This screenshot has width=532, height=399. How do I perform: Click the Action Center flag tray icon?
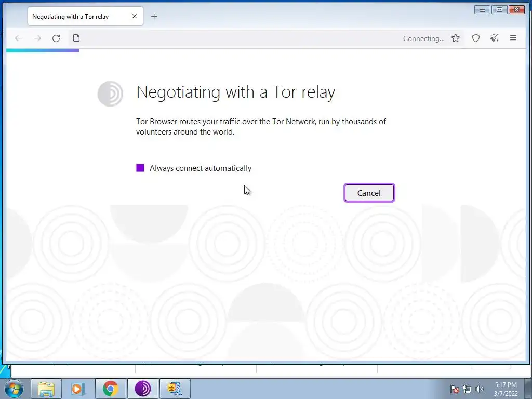click(x=455, y=389)
